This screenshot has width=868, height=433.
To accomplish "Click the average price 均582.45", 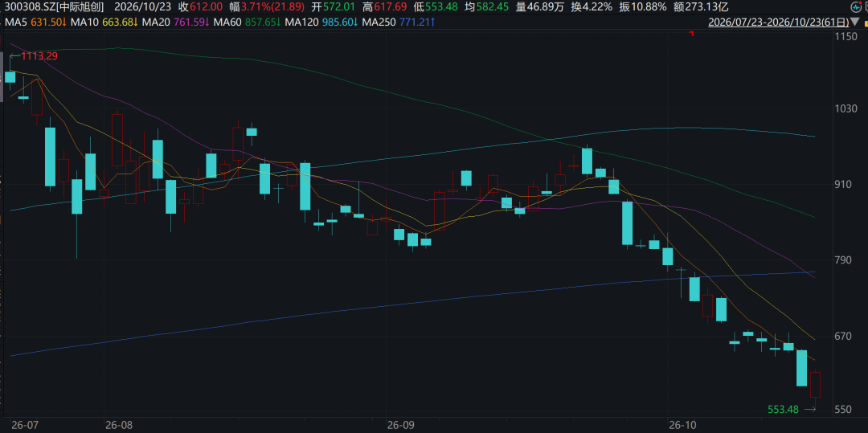I will 485,7.
